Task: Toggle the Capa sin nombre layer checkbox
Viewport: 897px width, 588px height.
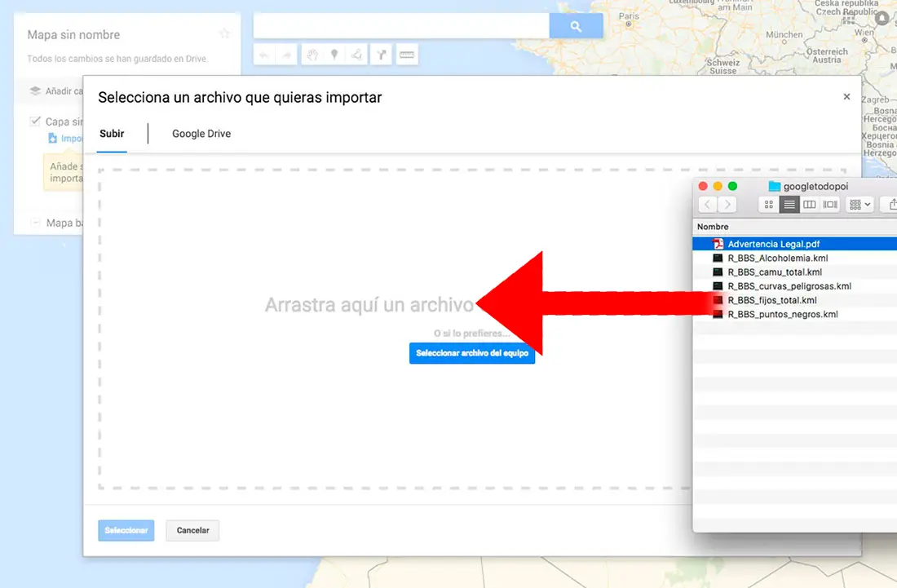Action: click(36, 121)
